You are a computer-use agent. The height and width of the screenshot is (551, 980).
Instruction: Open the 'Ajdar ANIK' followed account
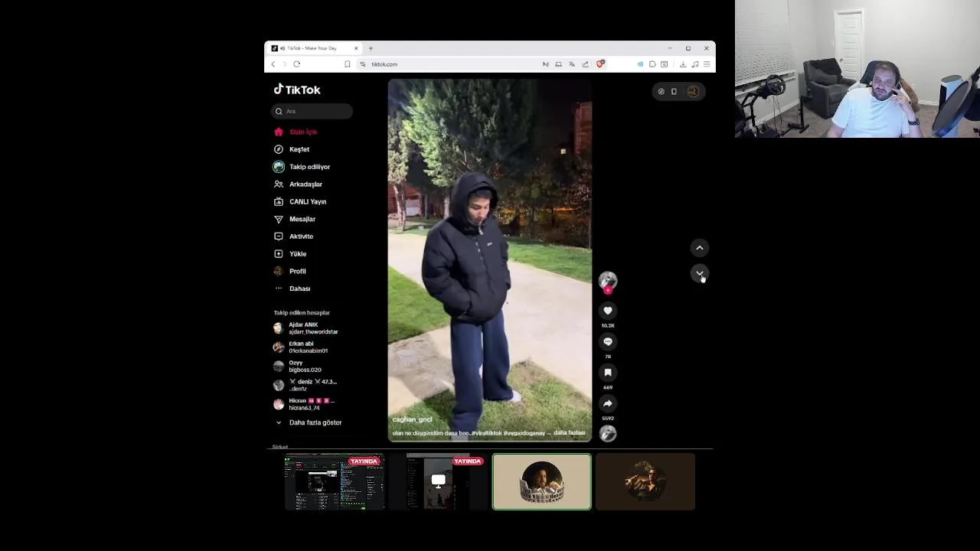tap(306, 328)
